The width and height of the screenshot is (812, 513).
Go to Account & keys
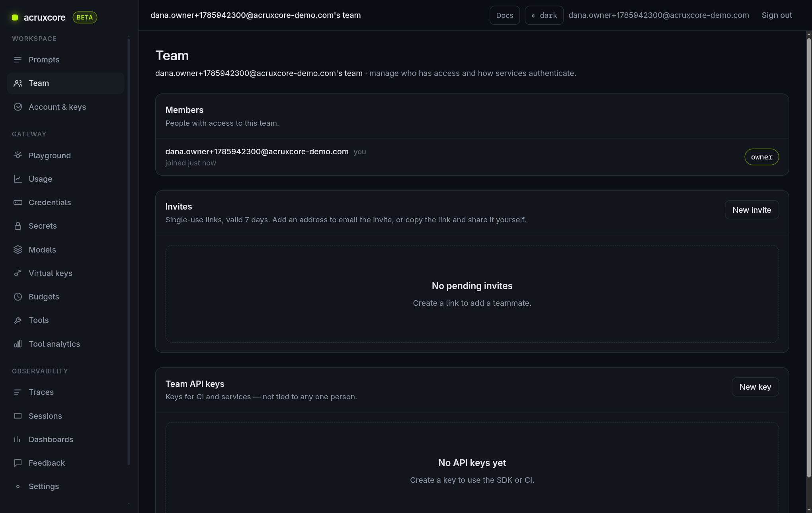pyautogui.click(x=66, y=107)
